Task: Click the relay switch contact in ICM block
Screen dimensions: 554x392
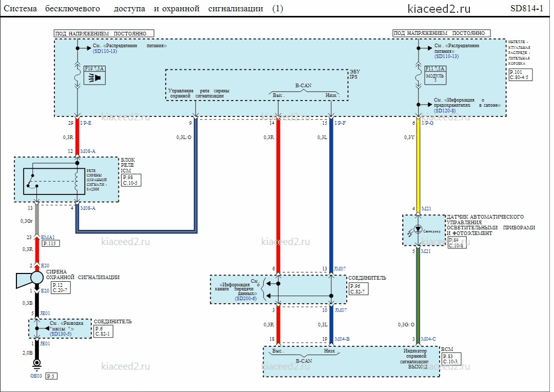Action: (31, 182)
